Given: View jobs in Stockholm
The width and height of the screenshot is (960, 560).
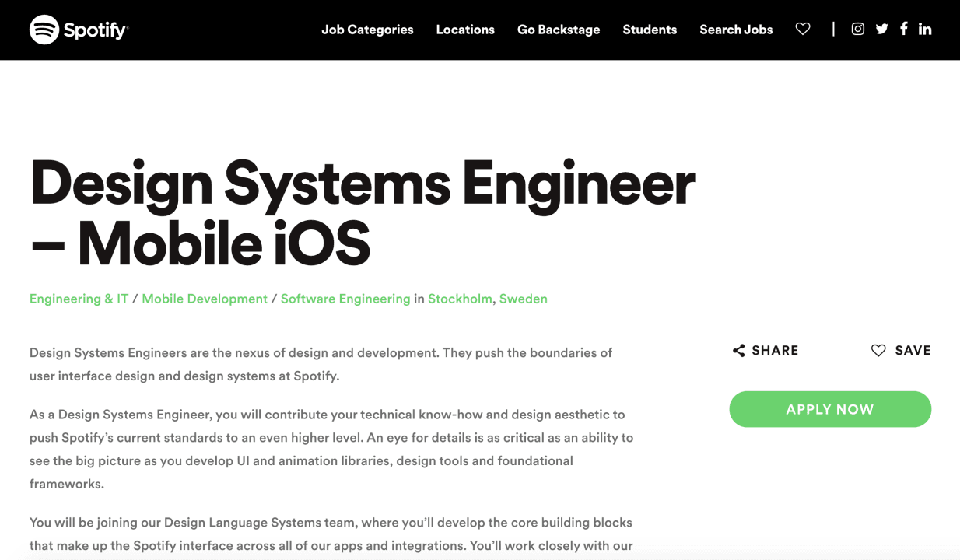Looking at the screenshot, I should pos(460,299).
